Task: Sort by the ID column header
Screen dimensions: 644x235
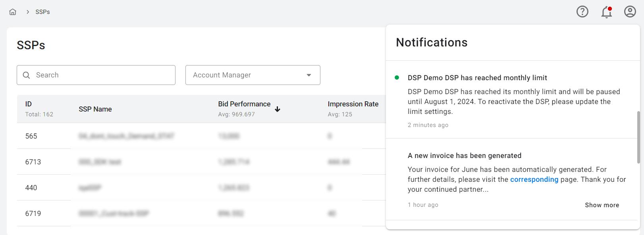Action: (29, 104)
